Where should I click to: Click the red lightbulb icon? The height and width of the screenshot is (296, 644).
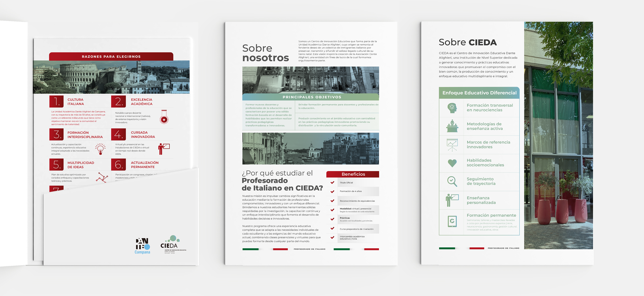coord(100,149)
